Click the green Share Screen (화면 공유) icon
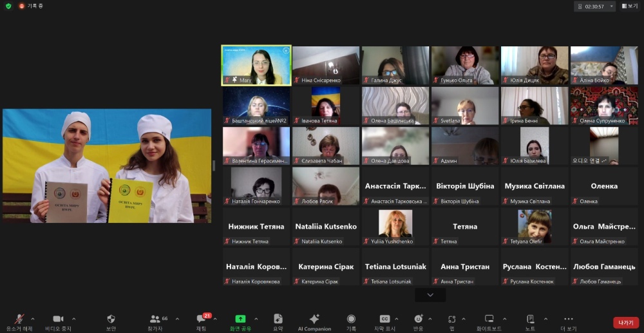 point(240,319)
